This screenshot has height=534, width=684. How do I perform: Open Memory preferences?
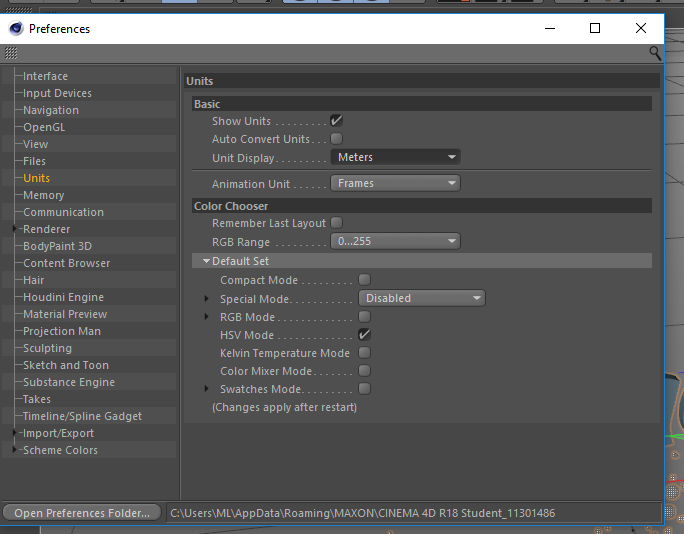pos(44,195)
